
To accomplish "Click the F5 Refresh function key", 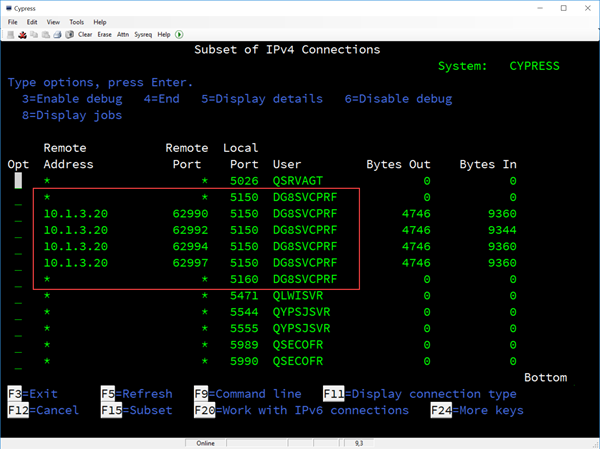I will 137,394.
